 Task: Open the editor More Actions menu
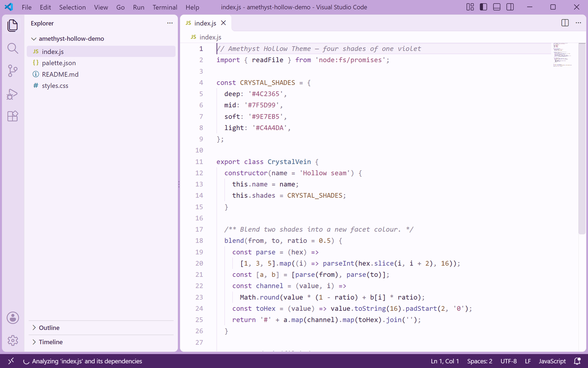[x=578, y=23]
